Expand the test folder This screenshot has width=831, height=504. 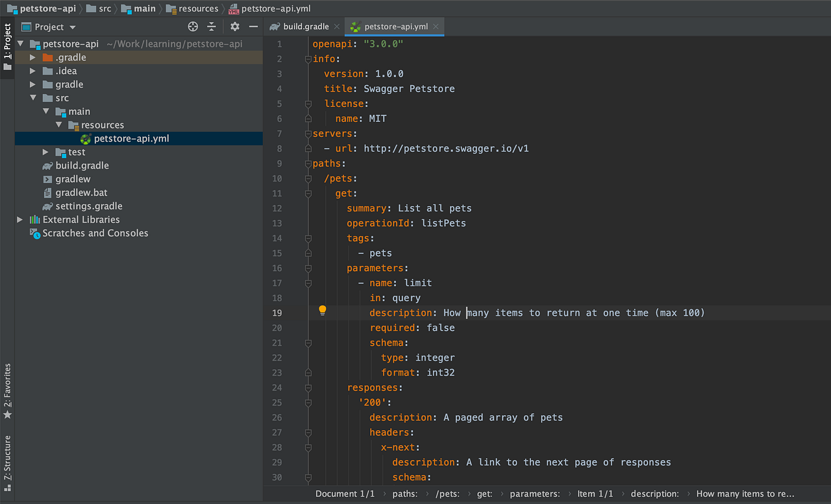(45, 152)
